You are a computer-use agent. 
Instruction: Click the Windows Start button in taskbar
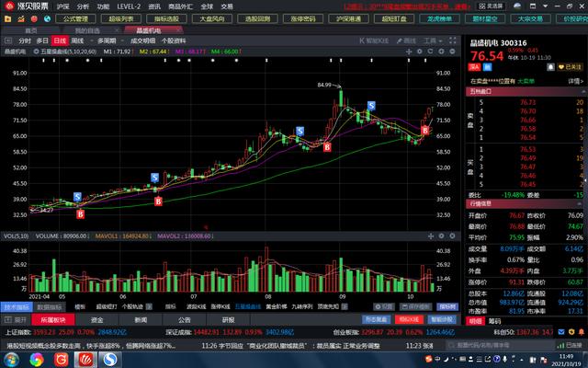pyautogui.click(x=10, y=358)
